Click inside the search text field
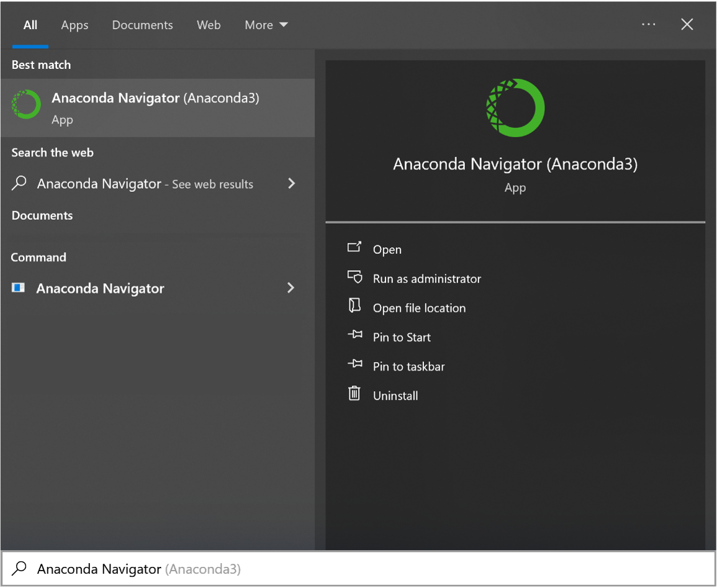This screenshot has width=717, height=588. coord(358,569)
